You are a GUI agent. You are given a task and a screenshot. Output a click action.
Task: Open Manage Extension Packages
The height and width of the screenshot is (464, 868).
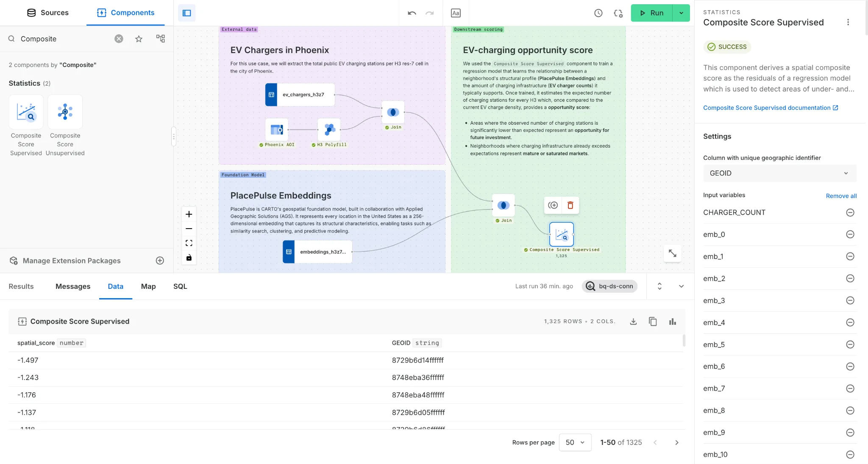(72, 260)
